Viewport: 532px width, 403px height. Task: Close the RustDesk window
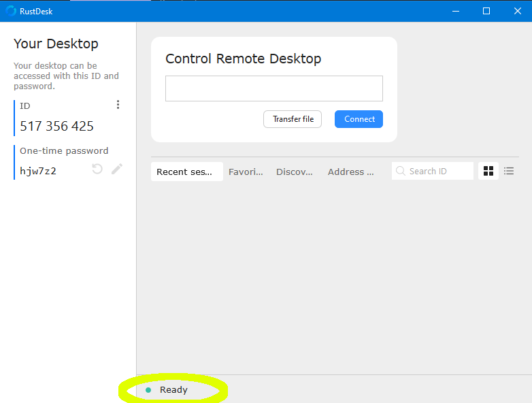[517, 11]
